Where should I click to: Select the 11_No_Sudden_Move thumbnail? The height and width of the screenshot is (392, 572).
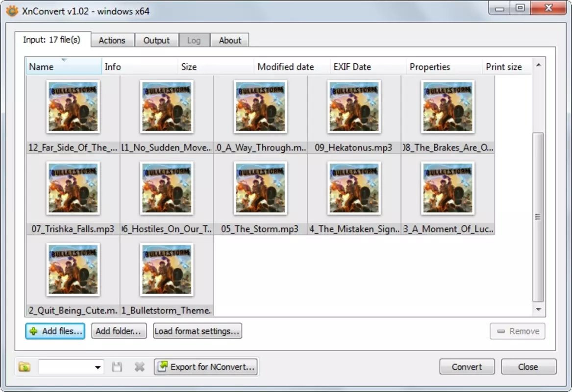(167, 107)
